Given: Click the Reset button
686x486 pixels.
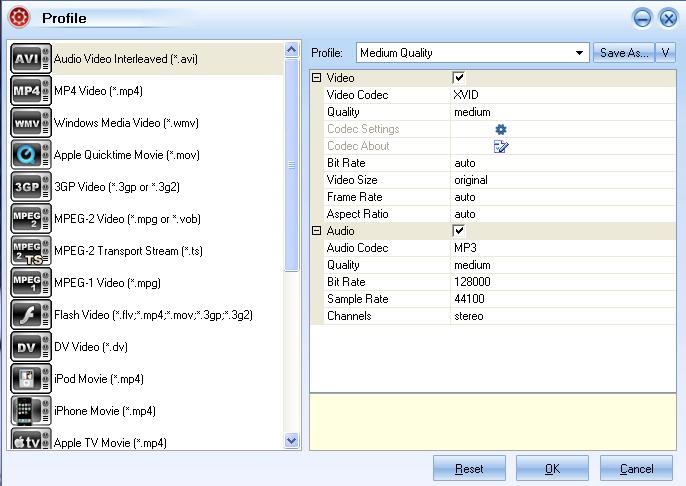Looking at the screenshot, I should click(469, 469).
